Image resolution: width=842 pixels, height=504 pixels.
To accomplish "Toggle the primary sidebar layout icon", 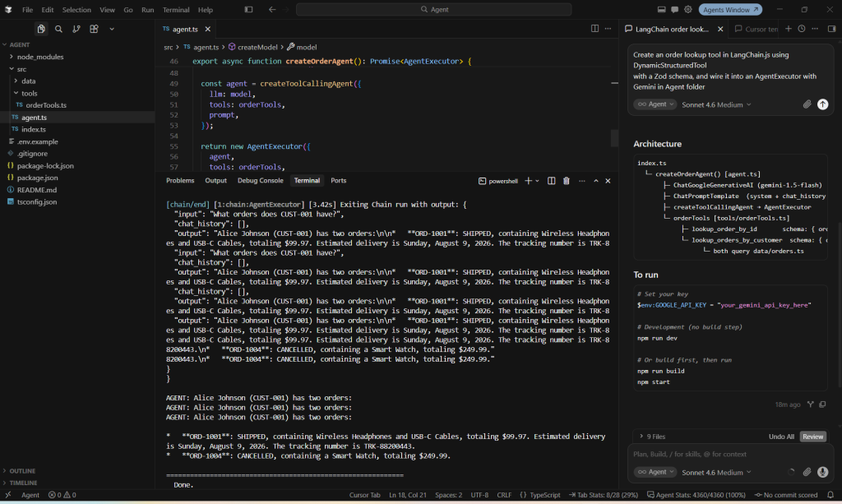I will click(248, 9).
